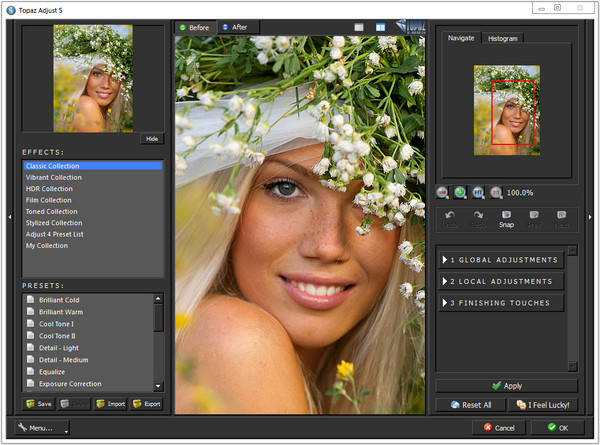Image resolution: width=600 pixels, height=445 pixels.
Task: Toggle to the After preview
Action: point(235,27)
